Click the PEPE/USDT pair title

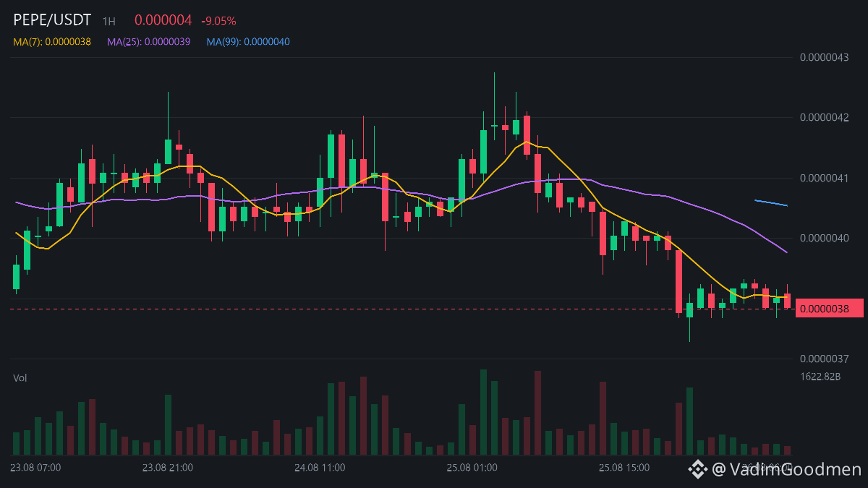point(52,21)
